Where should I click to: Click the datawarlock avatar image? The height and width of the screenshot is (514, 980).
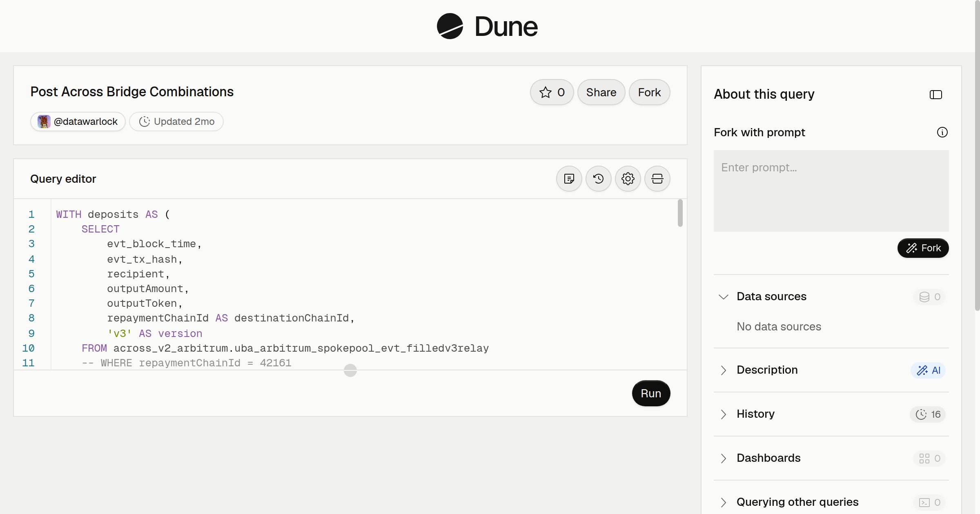pyautogui.click(x=44, y=122)
